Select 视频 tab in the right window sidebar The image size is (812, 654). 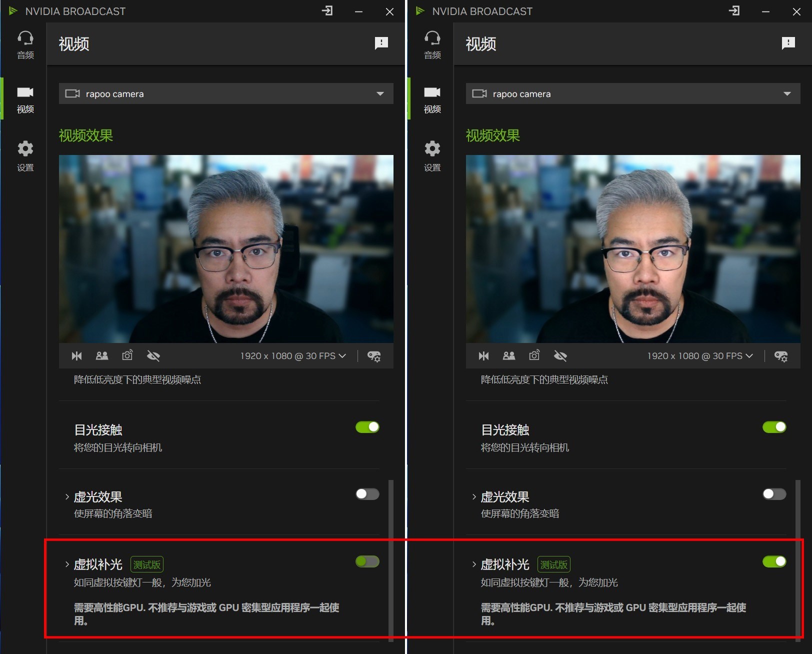click(x=432, y=99)
